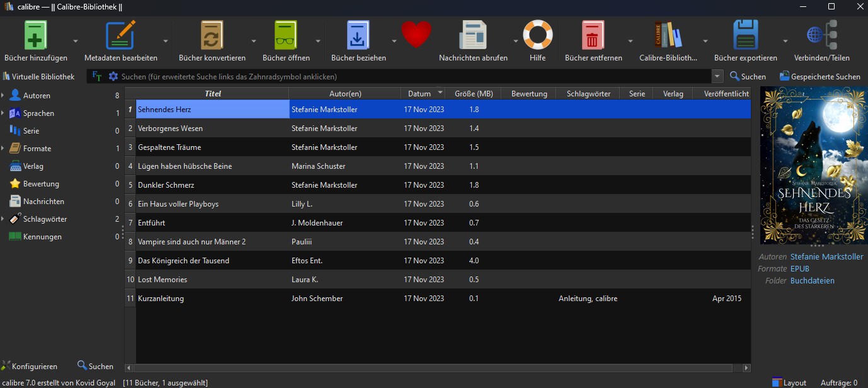The image size is (868, 388).
Task: Click the Bücher öffnen glasses icon
Action: [286, 35]
